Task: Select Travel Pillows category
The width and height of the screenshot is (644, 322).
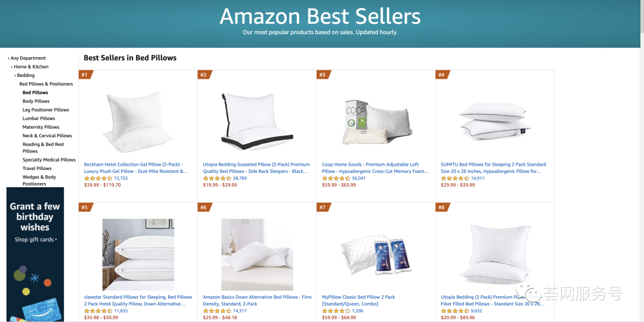Action: (37, 168)
